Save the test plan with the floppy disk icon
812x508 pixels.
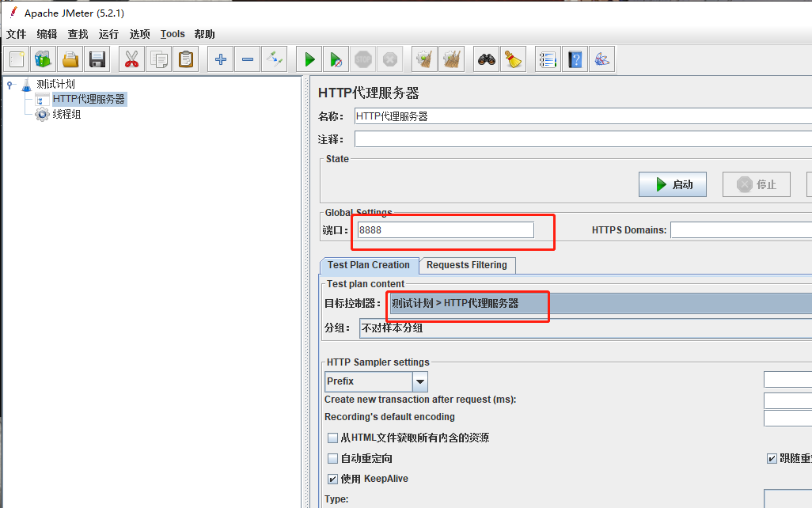(97, 59)
